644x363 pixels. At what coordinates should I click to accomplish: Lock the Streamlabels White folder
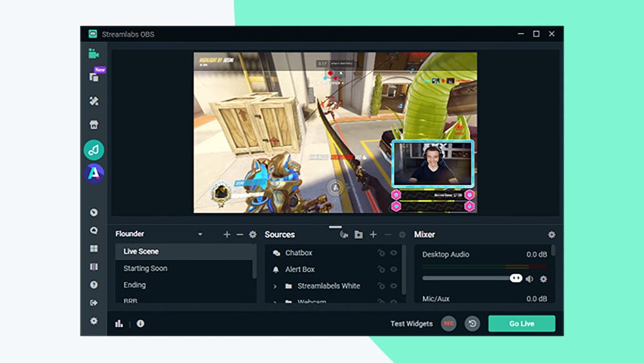[x=381, y=286]
